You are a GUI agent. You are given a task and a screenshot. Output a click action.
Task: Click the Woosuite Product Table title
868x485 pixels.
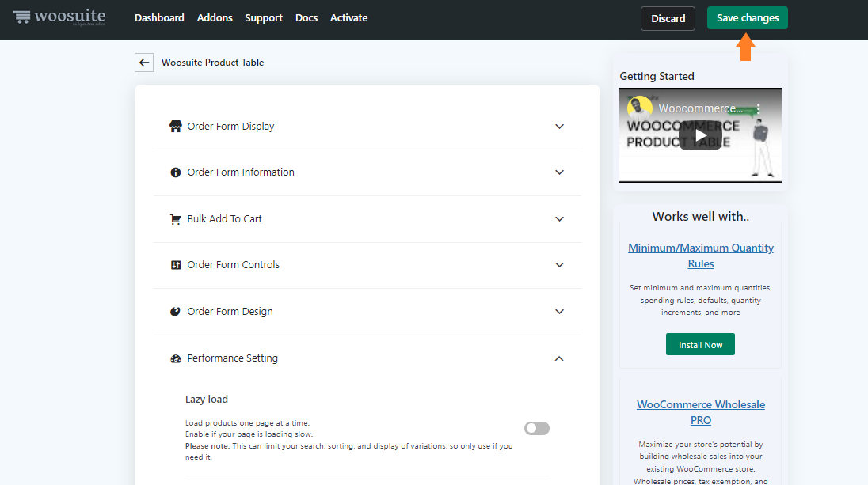[212, 63]
